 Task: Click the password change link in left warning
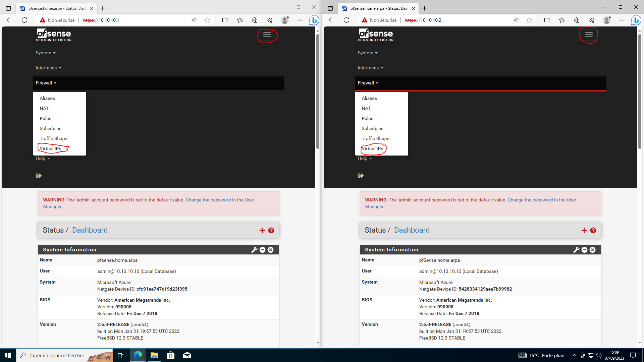point(220,200)
